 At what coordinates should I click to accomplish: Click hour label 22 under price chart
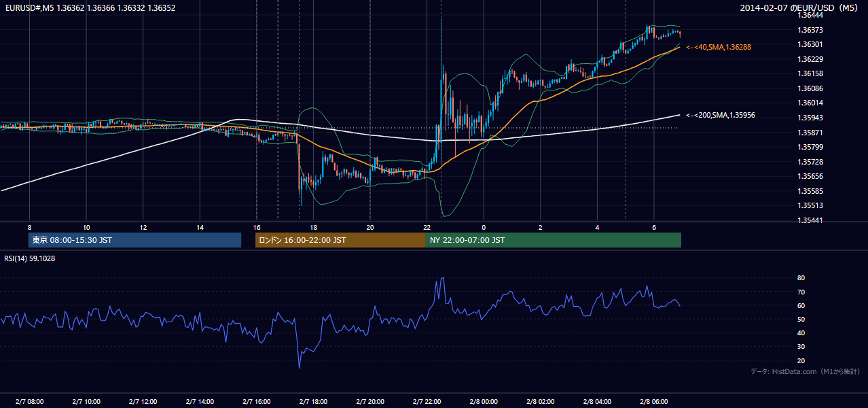click(427, 227)
